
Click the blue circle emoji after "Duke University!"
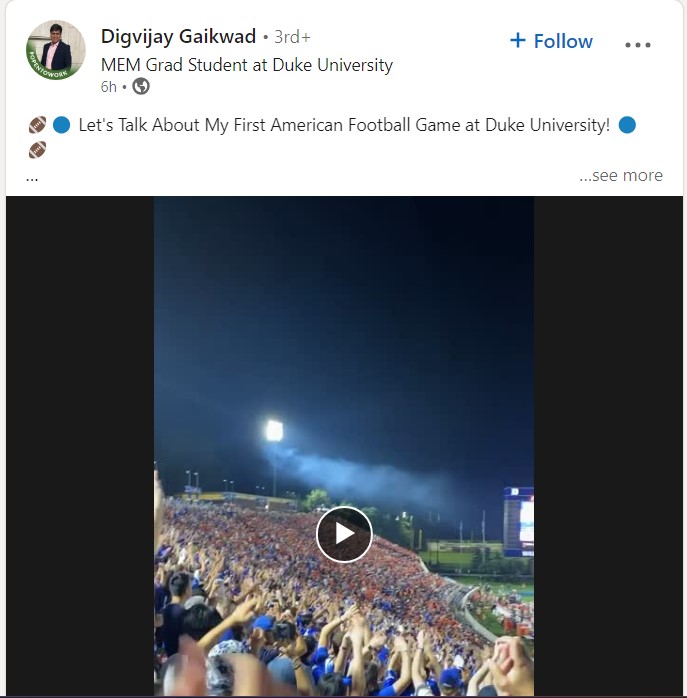pyautogui.click(x=627, y=126)
